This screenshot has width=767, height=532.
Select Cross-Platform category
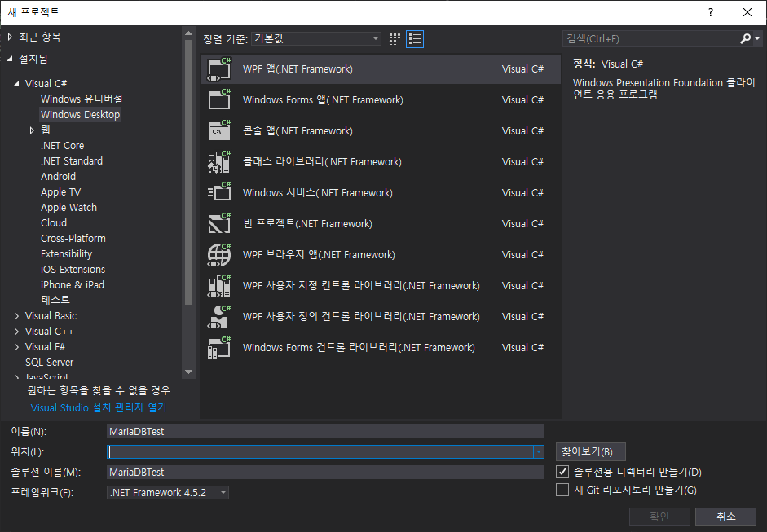[x=73, y=239]
